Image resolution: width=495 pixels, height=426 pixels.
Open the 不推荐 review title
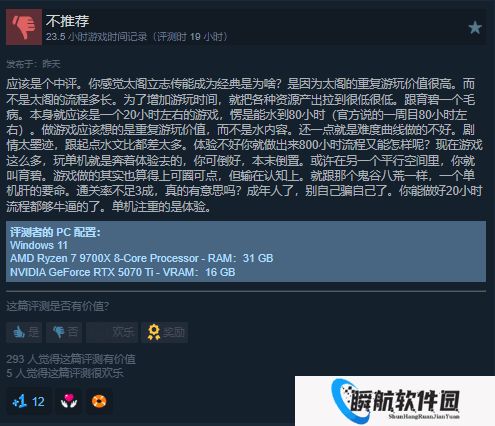pyautogui.click(x=68, y=21)
